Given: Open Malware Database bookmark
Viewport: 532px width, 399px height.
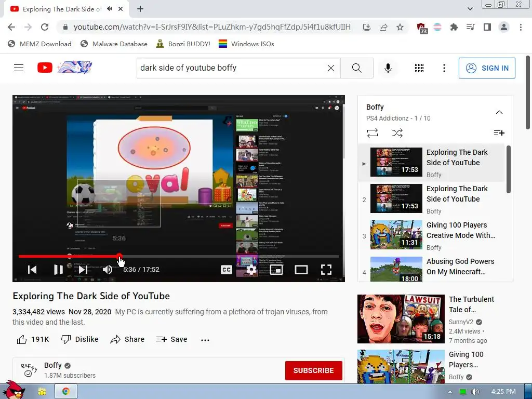Looking at the screenshot, I should coord(114,44).
